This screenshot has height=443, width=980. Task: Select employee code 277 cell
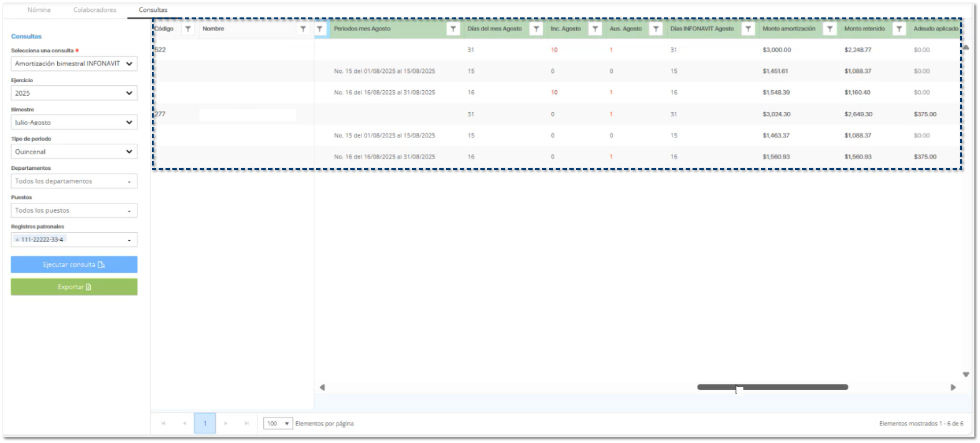161,114
